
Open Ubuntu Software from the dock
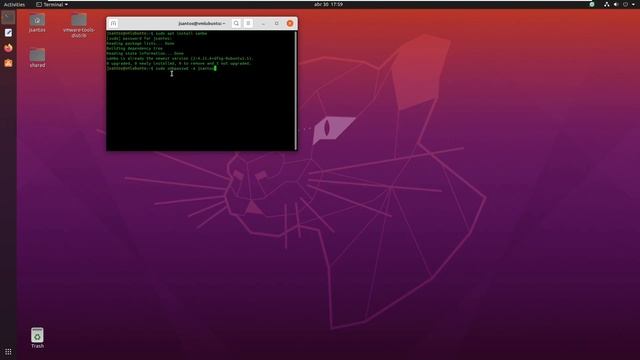pos(8,63)
